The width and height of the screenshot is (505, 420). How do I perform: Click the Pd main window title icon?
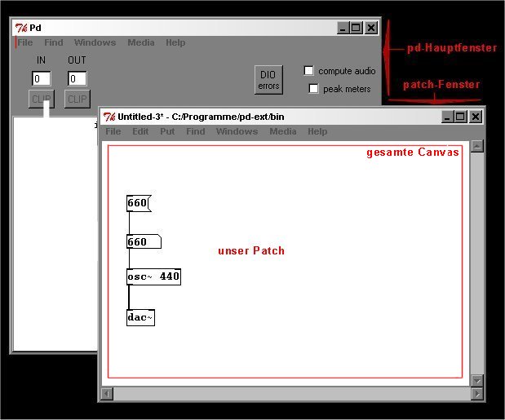click(21, 28)
